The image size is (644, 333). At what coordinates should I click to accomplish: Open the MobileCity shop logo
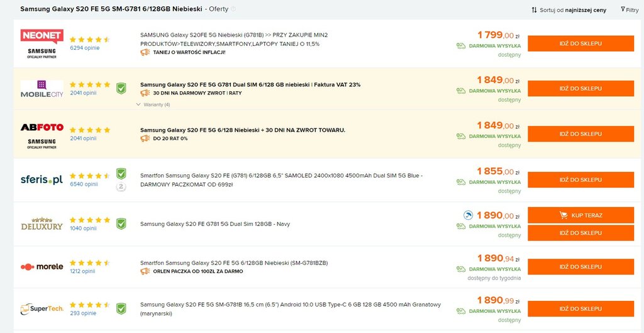(42, 89)
